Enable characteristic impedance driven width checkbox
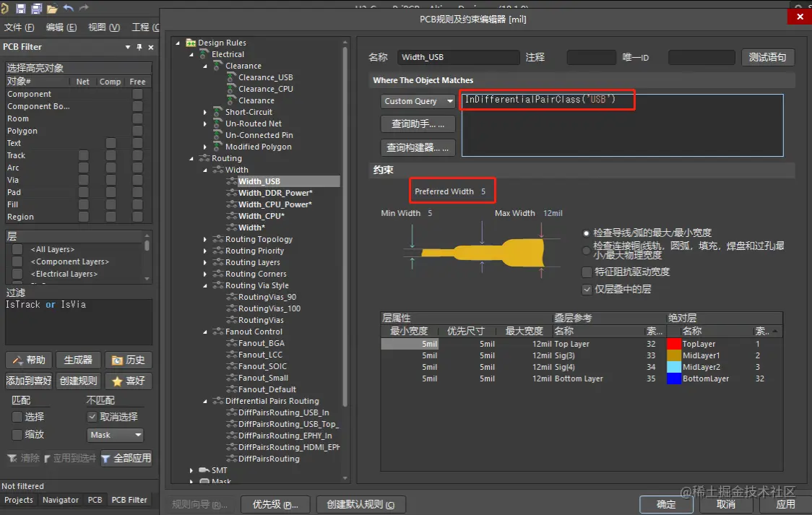Viewport: 812px width, 515px height. [587, 272]
